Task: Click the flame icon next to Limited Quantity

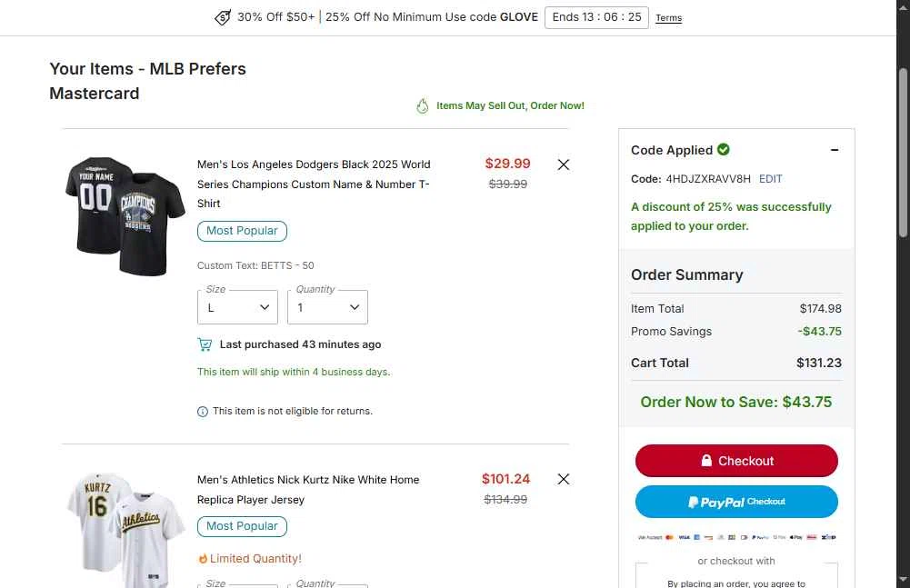Action: pos(203,559)
